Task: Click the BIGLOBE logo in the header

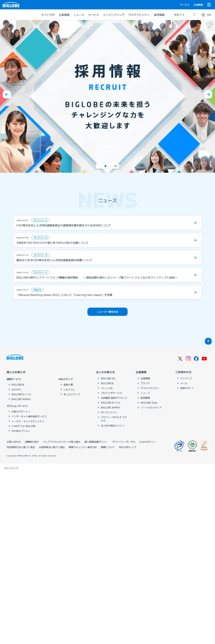Action: click(11, 5)
